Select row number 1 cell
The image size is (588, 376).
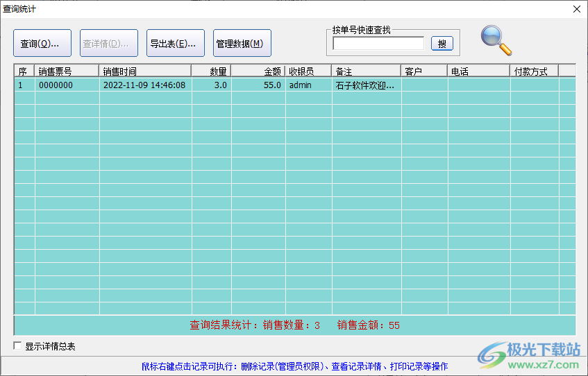tap(25, 85)
